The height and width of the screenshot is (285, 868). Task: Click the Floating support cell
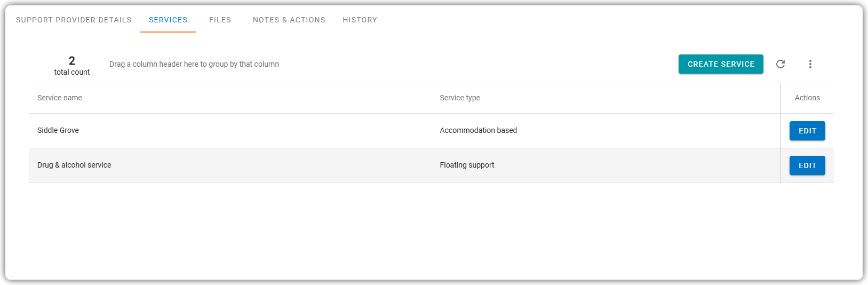467,165
